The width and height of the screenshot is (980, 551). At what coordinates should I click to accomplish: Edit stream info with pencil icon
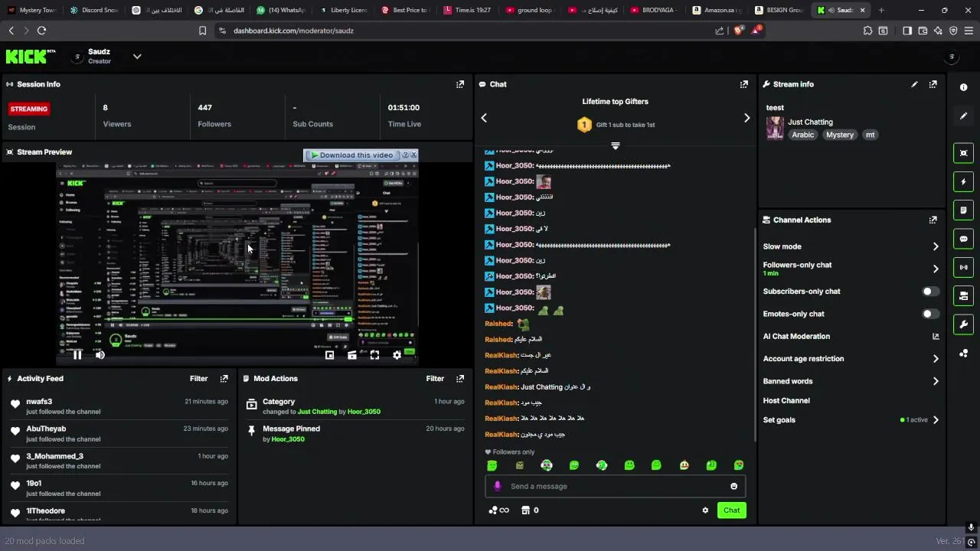tap(914, 84)
